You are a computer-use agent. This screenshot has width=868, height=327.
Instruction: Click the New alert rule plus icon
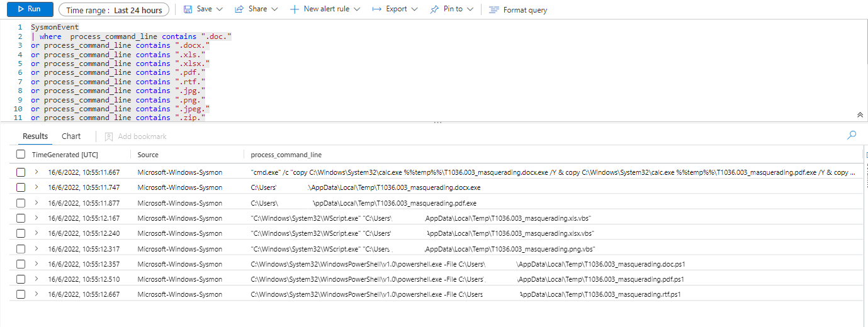[295, 9]
